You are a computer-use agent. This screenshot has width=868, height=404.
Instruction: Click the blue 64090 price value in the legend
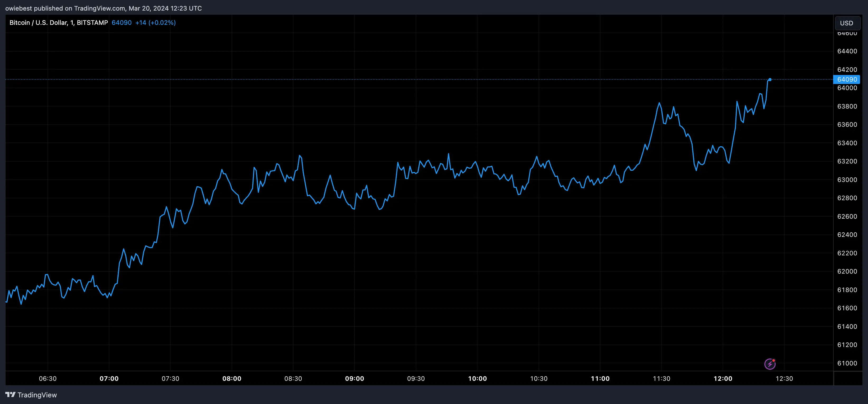(x=121, y=22)
